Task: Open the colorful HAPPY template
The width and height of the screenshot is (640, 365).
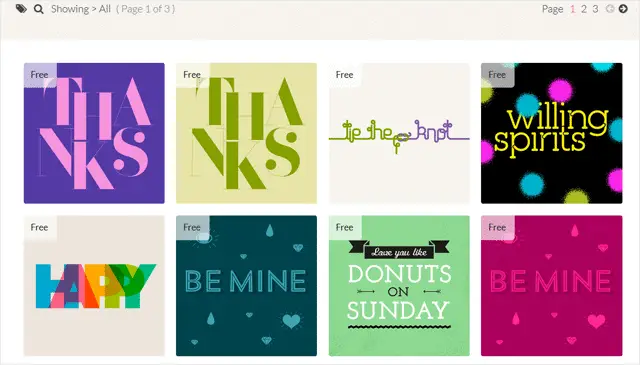Action: [x=94, y=286]
